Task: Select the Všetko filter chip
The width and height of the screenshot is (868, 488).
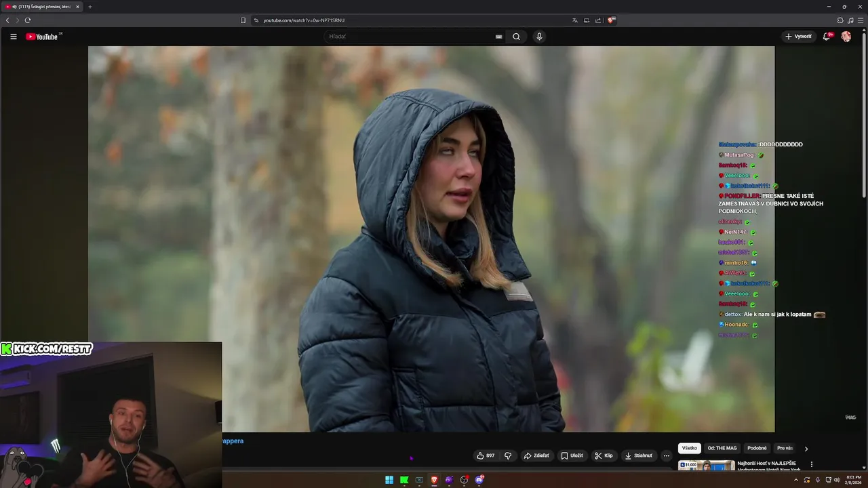Action: (x=690, y=448)
